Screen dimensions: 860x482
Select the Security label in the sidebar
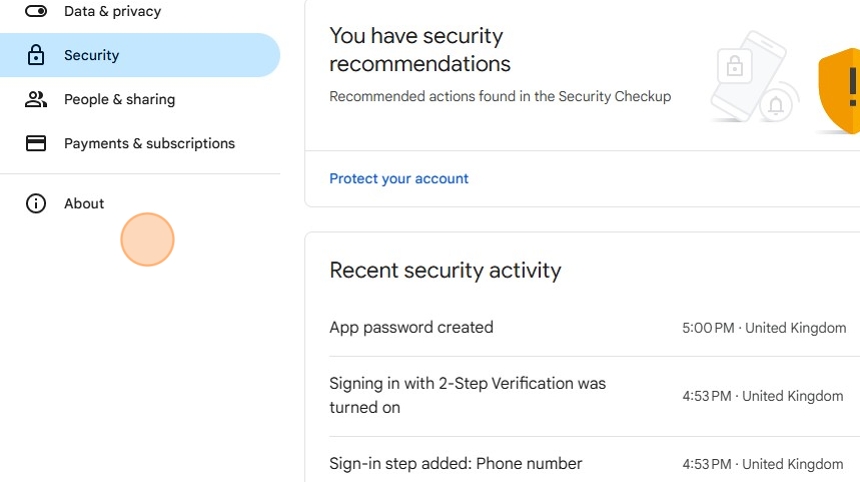point(91,56)
